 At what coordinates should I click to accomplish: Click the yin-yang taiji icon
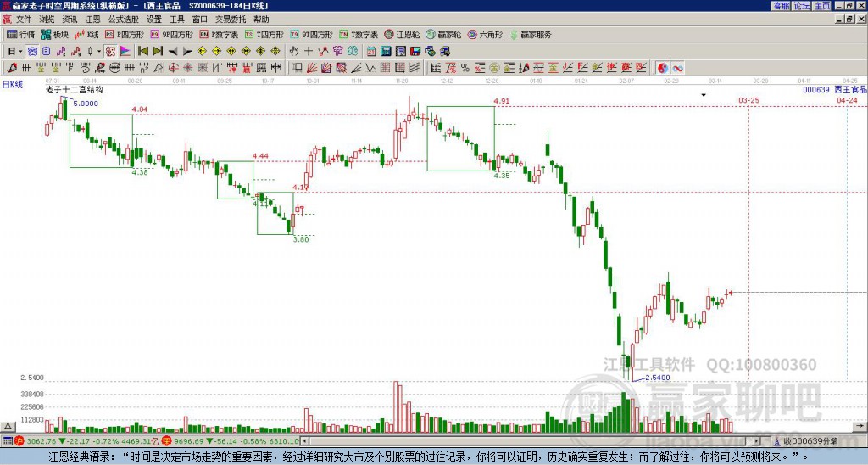click(x=663, y=68)
